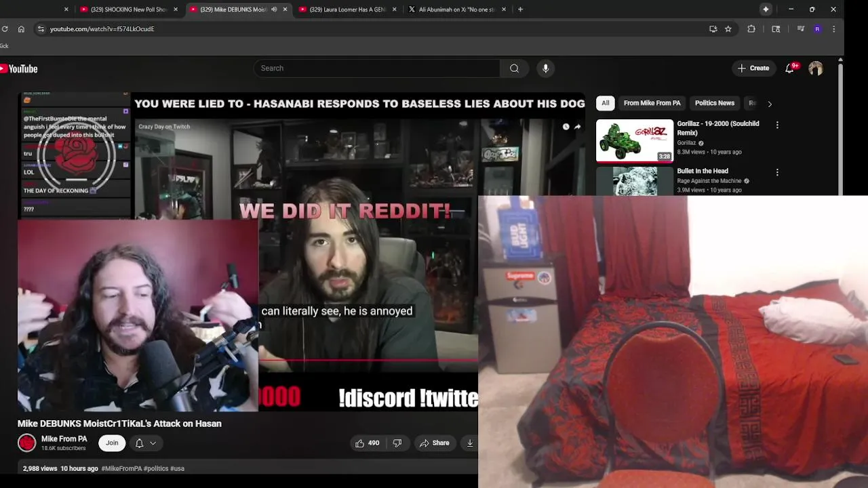Click the #MikeFromPA hashtag
The width and height of the screenshot is (868, 488).
(x=121, y=468)
